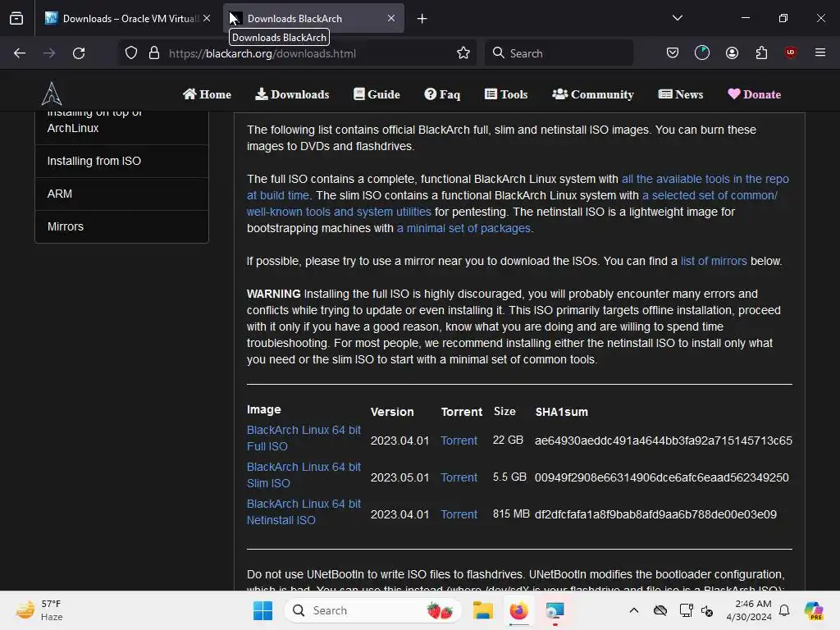Click the site padlock security icon
The width and height of the screenshot is (840, 630).
coord(154,53)
